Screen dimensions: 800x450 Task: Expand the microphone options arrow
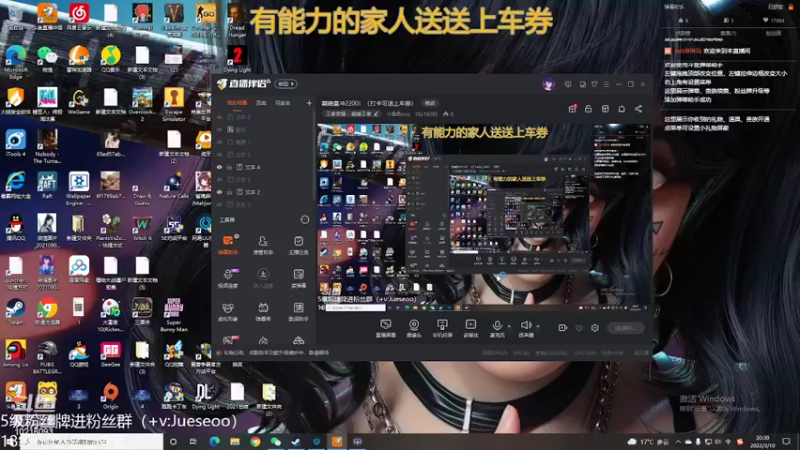tap(509, 326)
